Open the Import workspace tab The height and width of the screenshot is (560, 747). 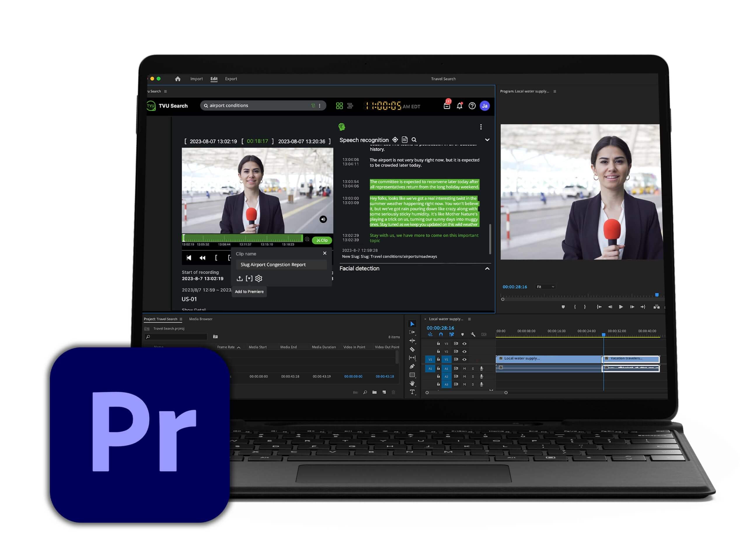tap(196, 79)
